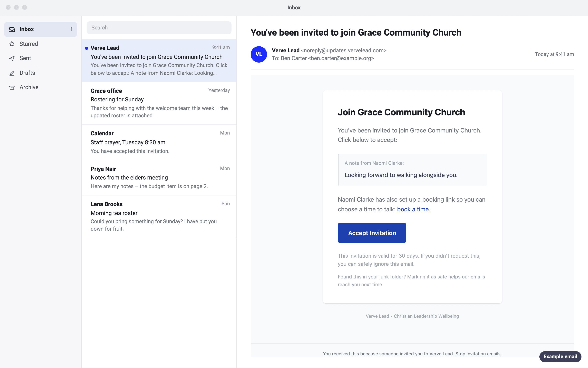Screen dimensions: 588x368
Task: Open the Verve Lead invitation email
Action: tap(159, 61)
